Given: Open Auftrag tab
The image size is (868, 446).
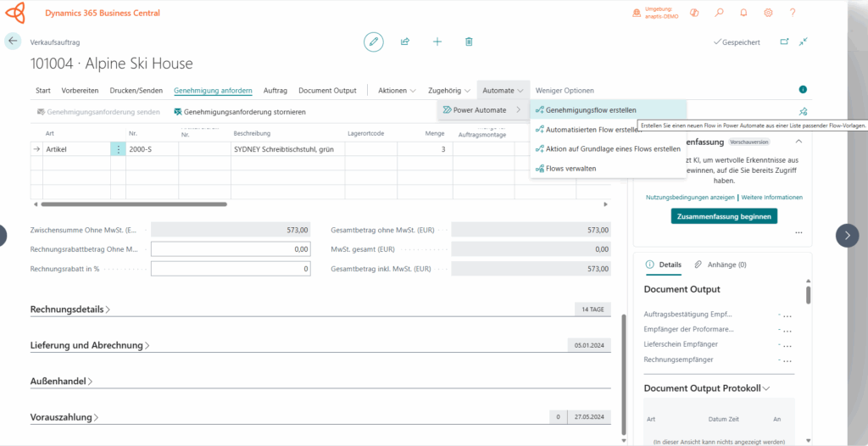Looking at the screenshot, I should [x=275, y=91].
